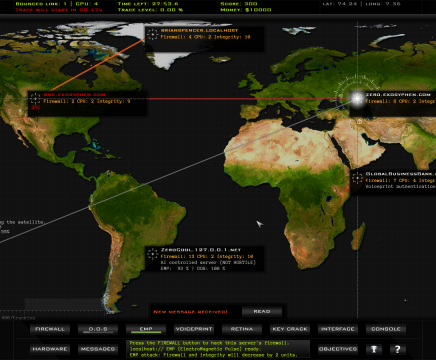Launch the Firewall attack tool
The height and width of the screenshot is (360, 436).
tap(50, 329)
